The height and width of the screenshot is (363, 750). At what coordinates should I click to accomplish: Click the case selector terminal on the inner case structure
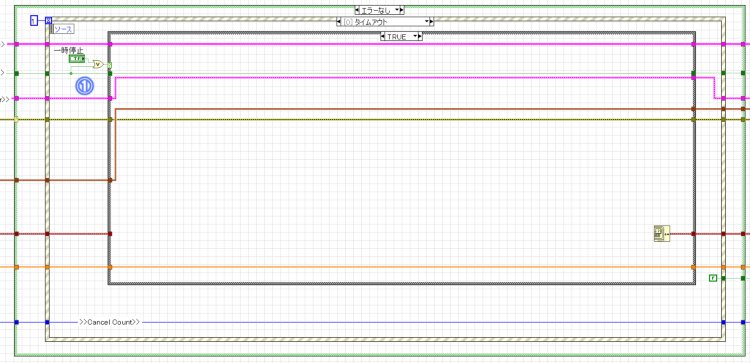click(110, 65)
